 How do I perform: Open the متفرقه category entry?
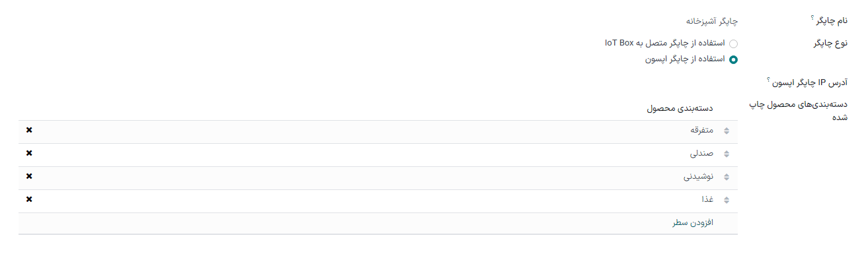click(701, 131)
